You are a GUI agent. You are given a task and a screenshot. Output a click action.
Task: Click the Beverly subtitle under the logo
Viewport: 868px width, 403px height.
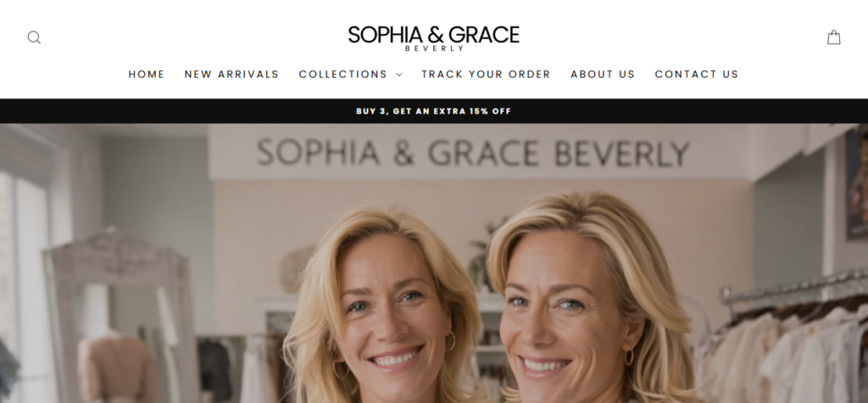(434, 48)
